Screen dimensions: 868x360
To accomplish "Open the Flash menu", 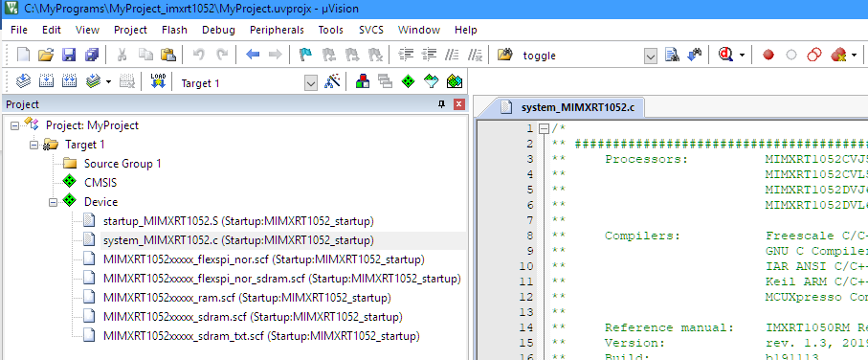I will click(x=174, y=30).
